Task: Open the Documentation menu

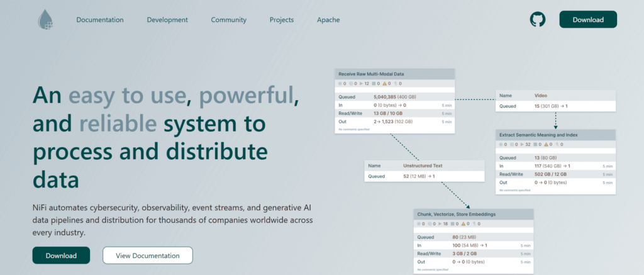Action: click(100, 20)
